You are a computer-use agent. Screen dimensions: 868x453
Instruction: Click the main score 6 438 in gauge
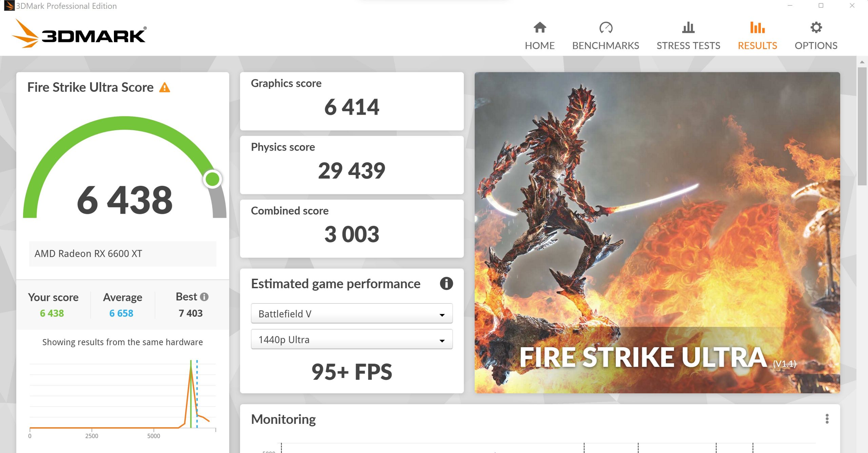(125, 200)
